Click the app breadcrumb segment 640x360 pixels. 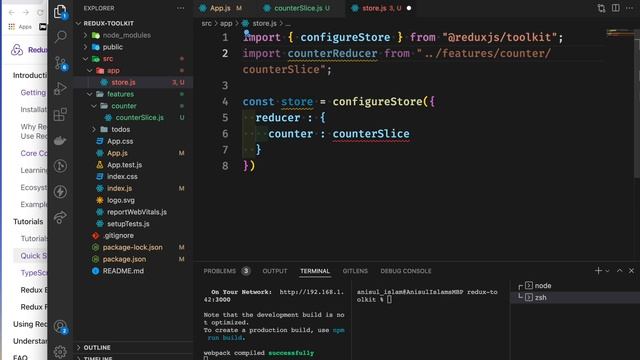click(226, 24)
